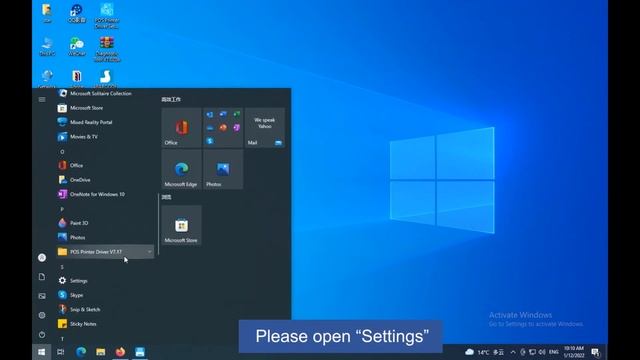Screen dimensions: 640x360
Task: Open the volume control in system tray
Action: [542, 352]
